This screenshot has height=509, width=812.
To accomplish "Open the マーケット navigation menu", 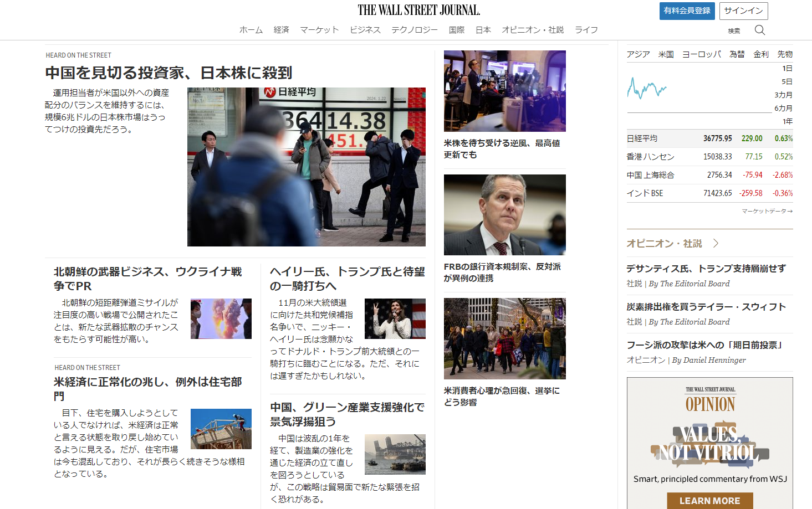I will pos(320,30).
